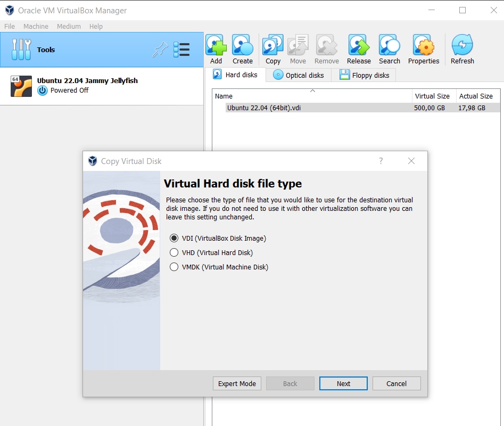Click the Tools pin icon
Viewport: 504px width, 426px height.
click(160, 50)
